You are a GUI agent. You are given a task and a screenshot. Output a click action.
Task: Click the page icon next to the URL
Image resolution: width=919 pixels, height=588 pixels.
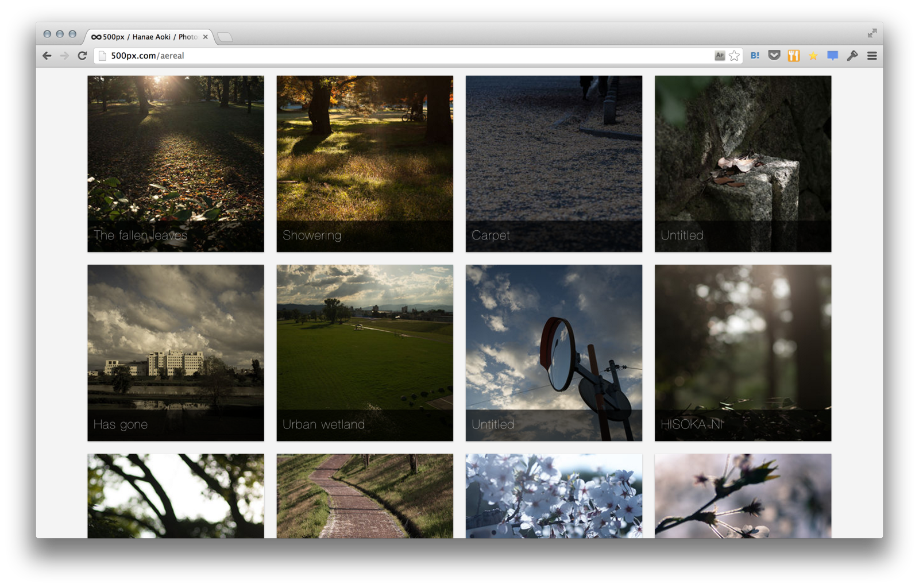click(102, 56)
